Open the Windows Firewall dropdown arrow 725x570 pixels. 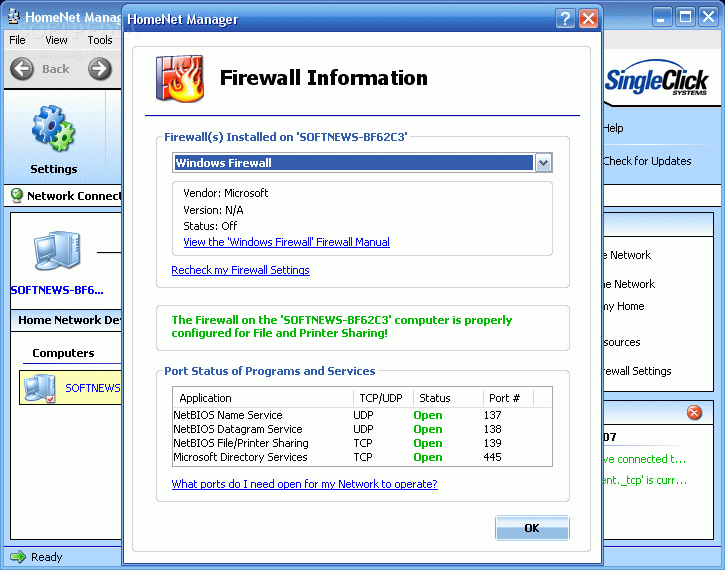[x=543, y=163]
